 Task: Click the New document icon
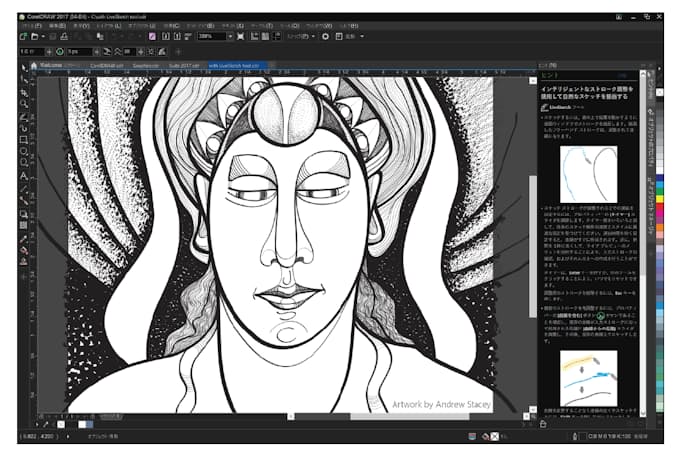(x=24, y=36)
